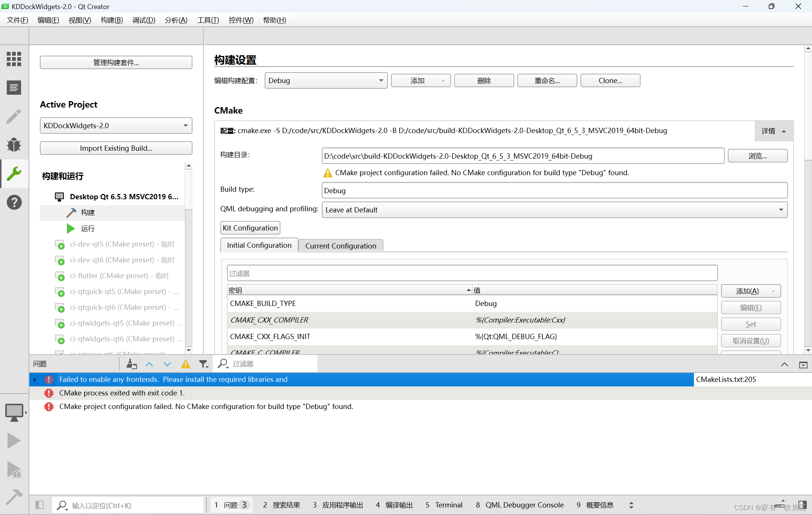Screen dimensions: 812x515
Task: Toggle left sidebar at the status bar
Action: 39,505
